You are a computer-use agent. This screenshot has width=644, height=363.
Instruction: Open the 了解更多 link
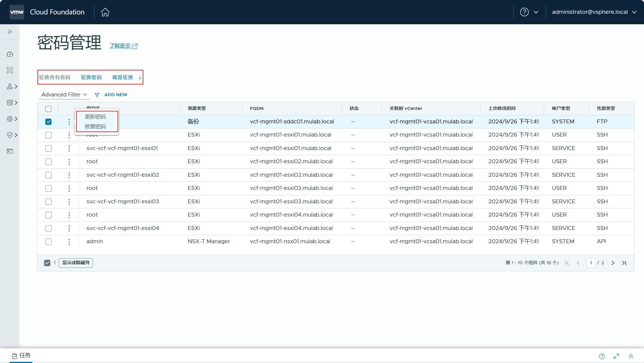coord(123,46)
